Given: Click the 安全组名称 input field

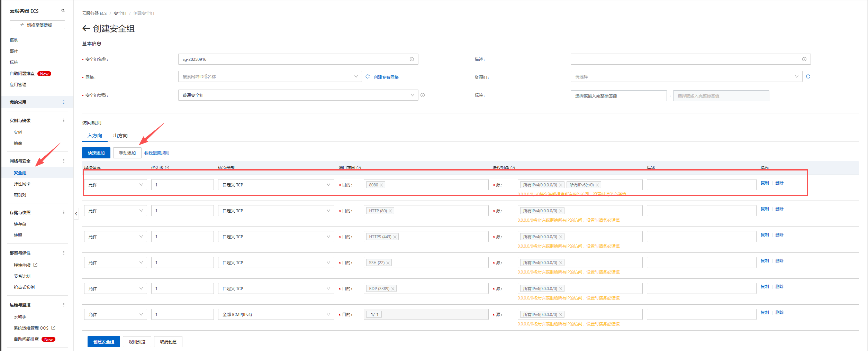Looking at the screenshot, I should (294, 59).
